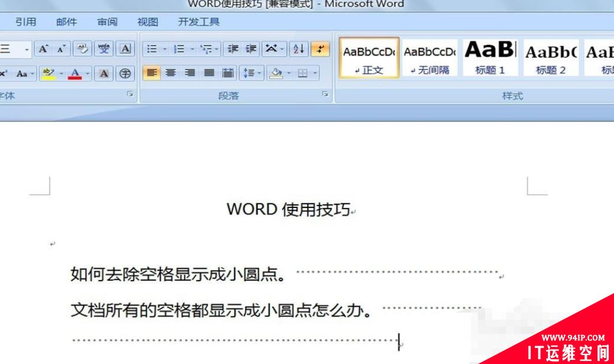Toggle distributed alignment
This screenshot has width=614, height=364.
[x=228, y=73]
